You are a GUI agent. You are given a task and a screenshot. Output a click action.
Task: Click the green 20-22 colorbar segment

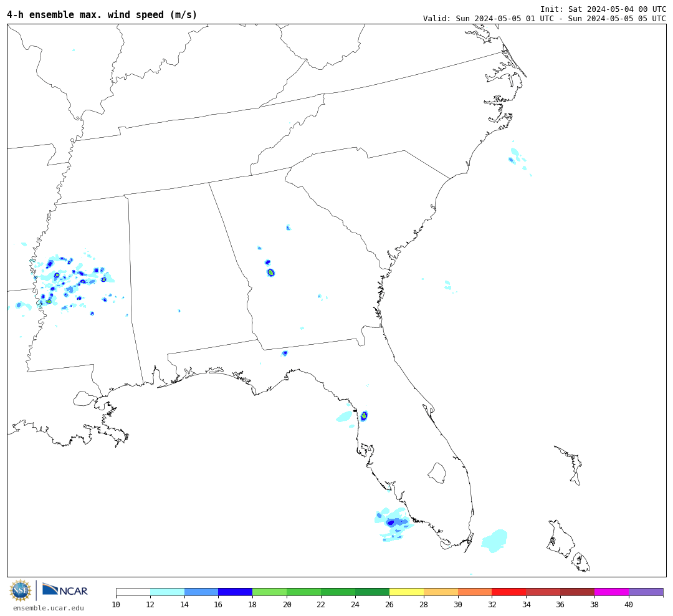click(x=304, y=592)
